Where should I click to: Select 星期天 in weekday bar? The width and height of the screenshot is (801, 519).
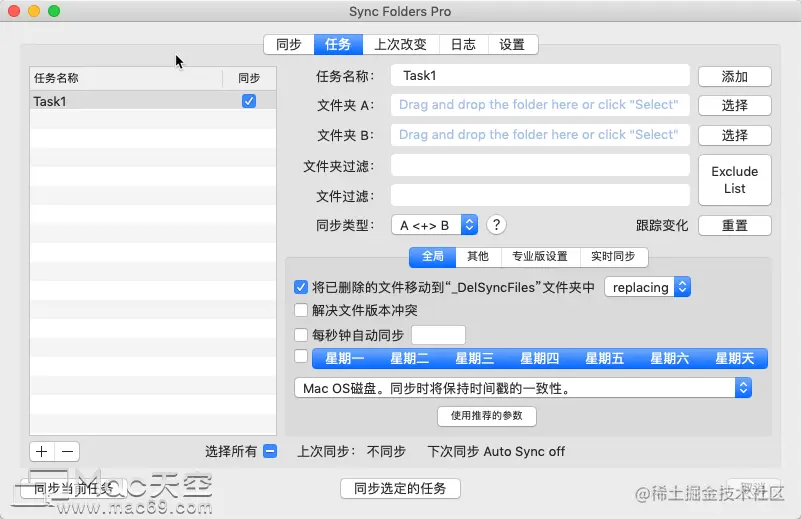coord(735,358)
